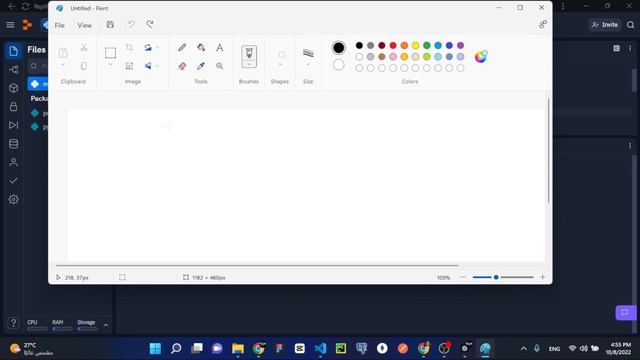The image size is (640, 360).
Task: Click the Rotate icon in Image group
Action: point(148,47)
